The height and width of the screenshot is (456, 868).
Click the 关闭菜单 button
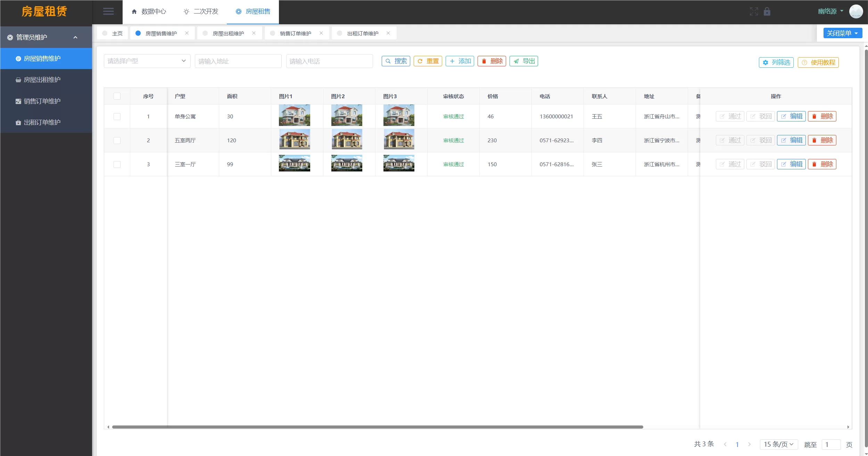click(x=842, y=33)
